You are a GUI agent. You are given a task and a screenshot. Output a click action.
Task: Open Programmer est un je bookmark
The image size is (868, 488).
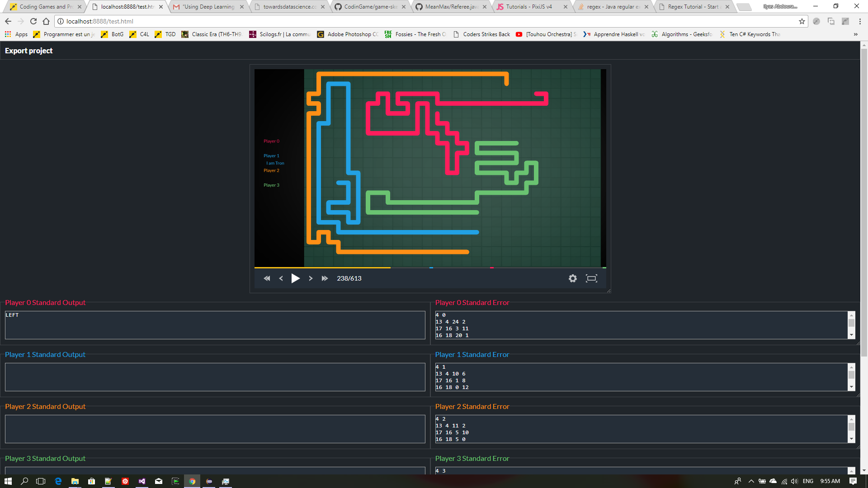click(64, 34)
